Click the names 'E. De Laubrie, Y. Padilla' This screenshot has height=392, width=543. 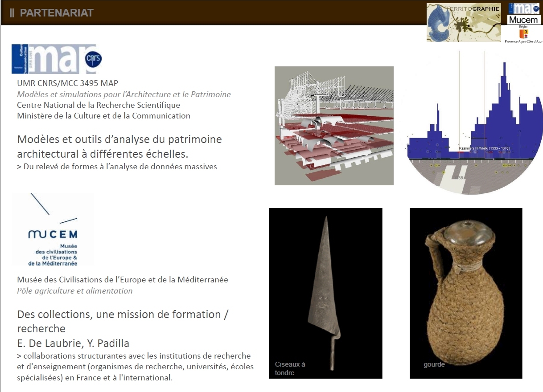(74, 343)
